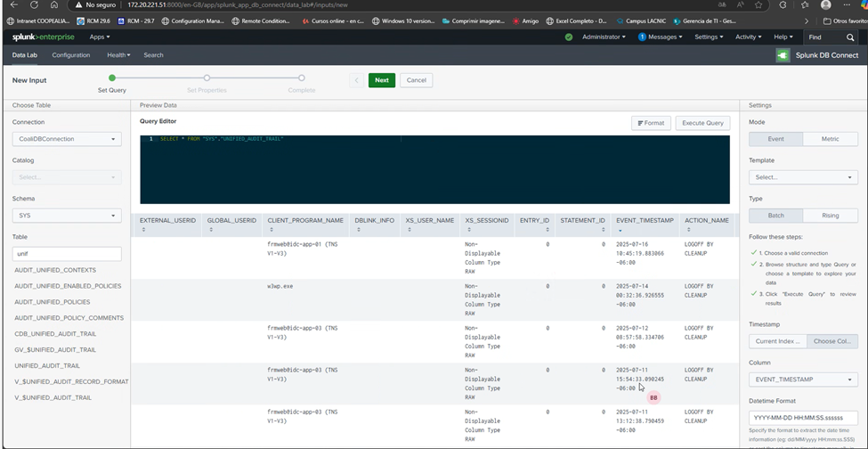Click the Splunk enterprise logo
The image size is (868, 449).
pos(45,37)
